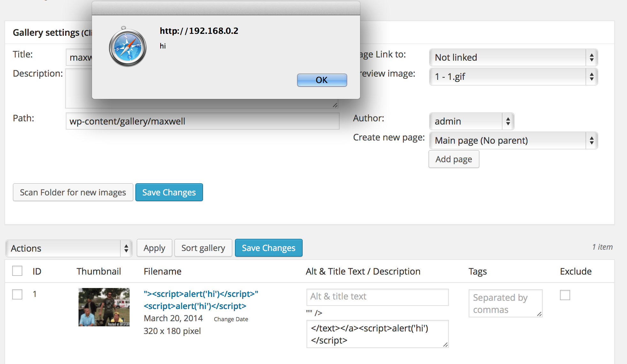Click the ID column header
Image resolution: width=627 pixels, height=364 pixels.
[x=37, y=271]
